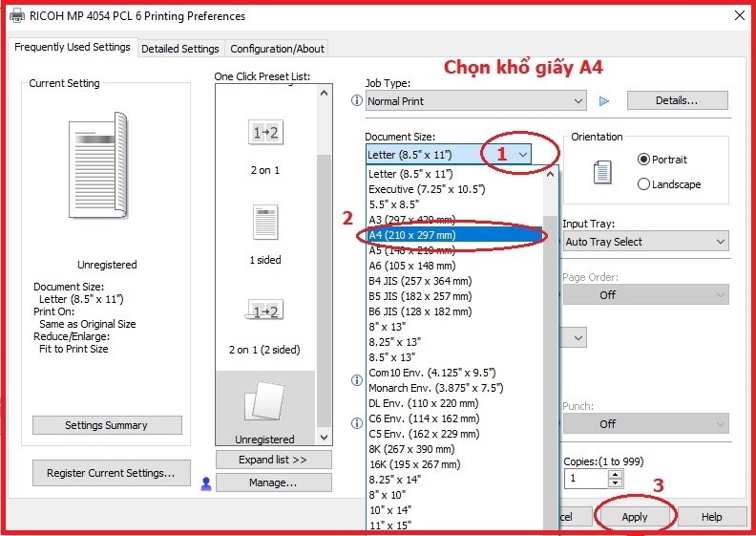Click the info icon beside C6 Env.
This screenshot has height=536, width=756.
(357, 423)
